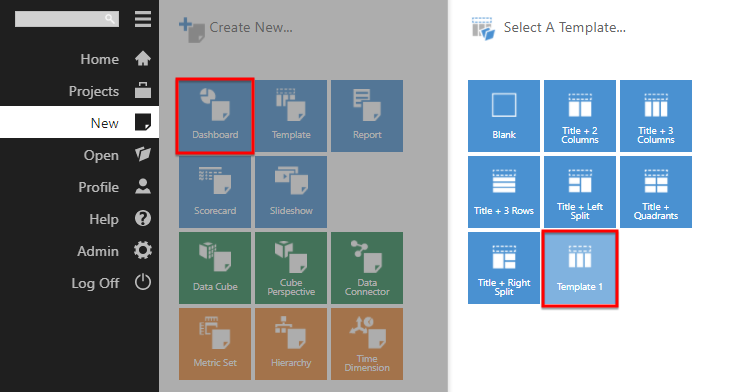Choose the Title + 2 Columns template
Screen dimensions: 733x392
click(580, 116)
